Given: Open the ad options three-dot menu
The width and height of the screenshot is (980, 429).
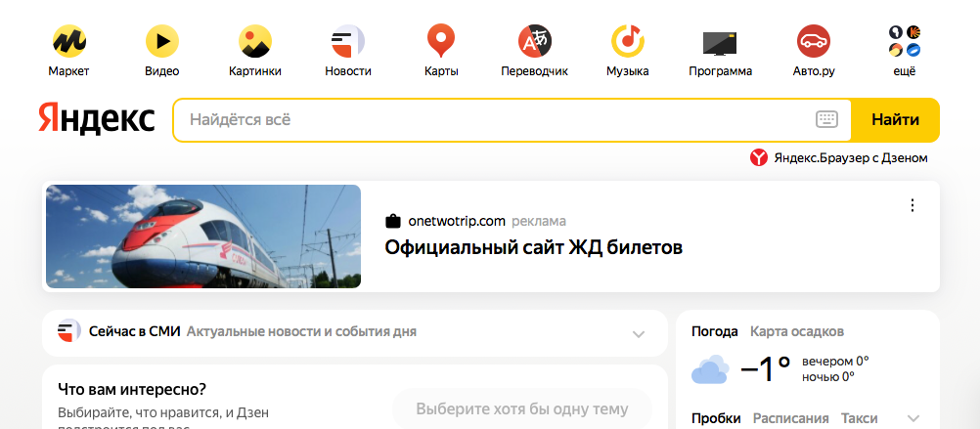Looking at the screenshot, I should pos(913,205).
